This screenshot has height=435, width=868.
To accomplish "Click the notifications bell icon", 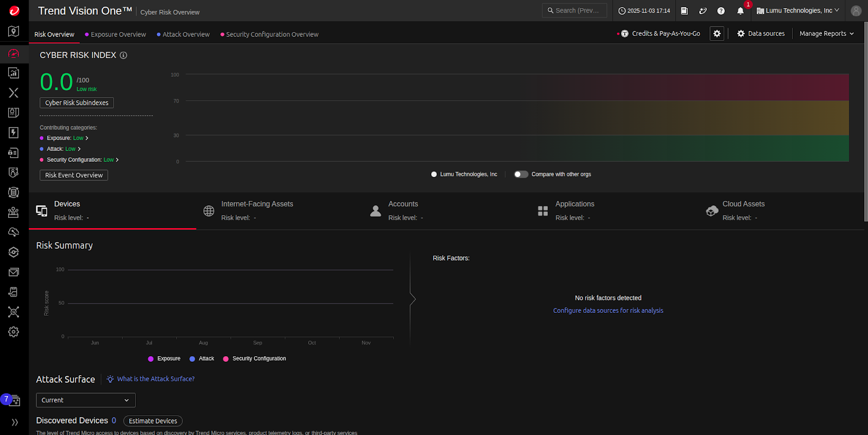I will pyautogui.click(x=740, y=11).
